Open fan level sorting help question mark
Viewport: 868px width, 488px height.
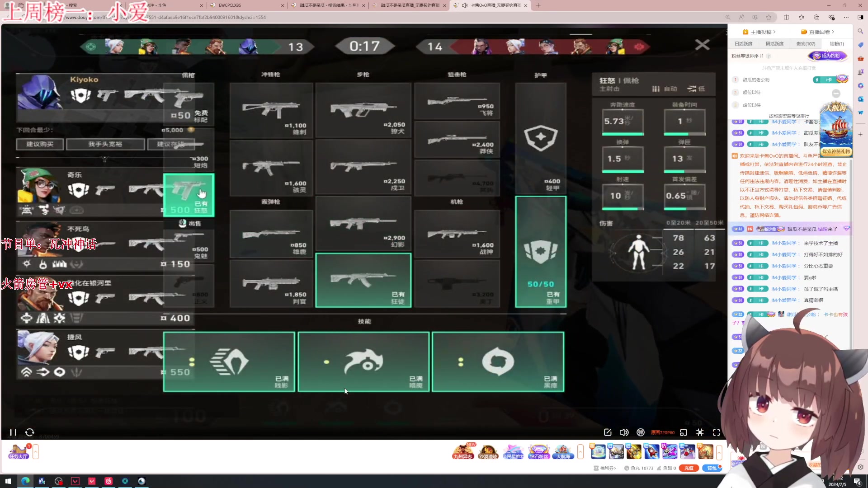point(769,56)
